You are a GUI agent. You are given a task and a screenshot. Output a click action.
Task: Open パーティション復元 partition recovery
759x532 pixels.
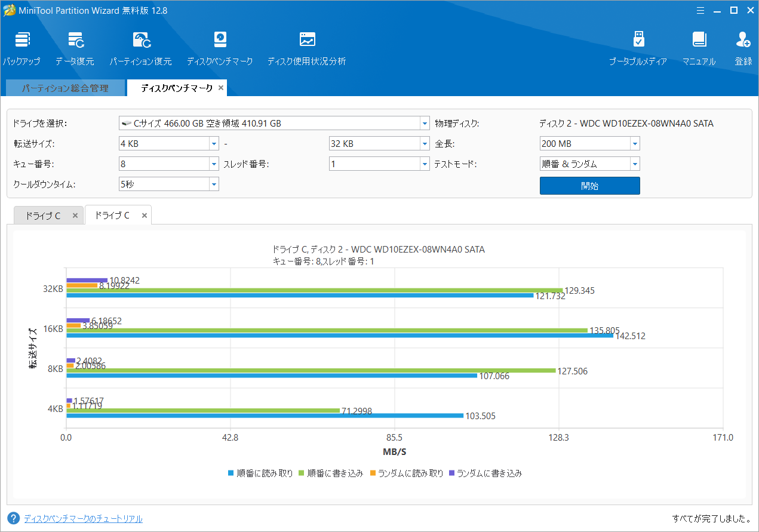(x=141, y=48)
